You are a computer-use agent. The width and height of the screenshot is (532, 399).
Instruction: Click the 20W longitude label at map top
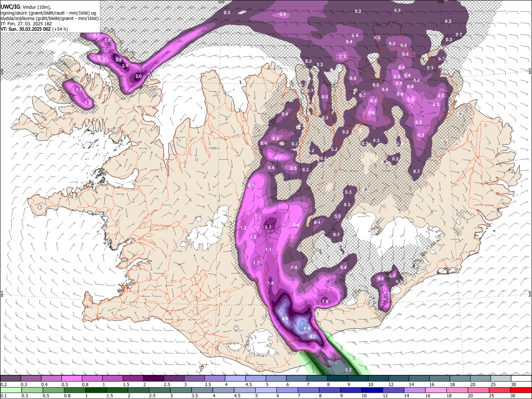(x=221, y=2)
